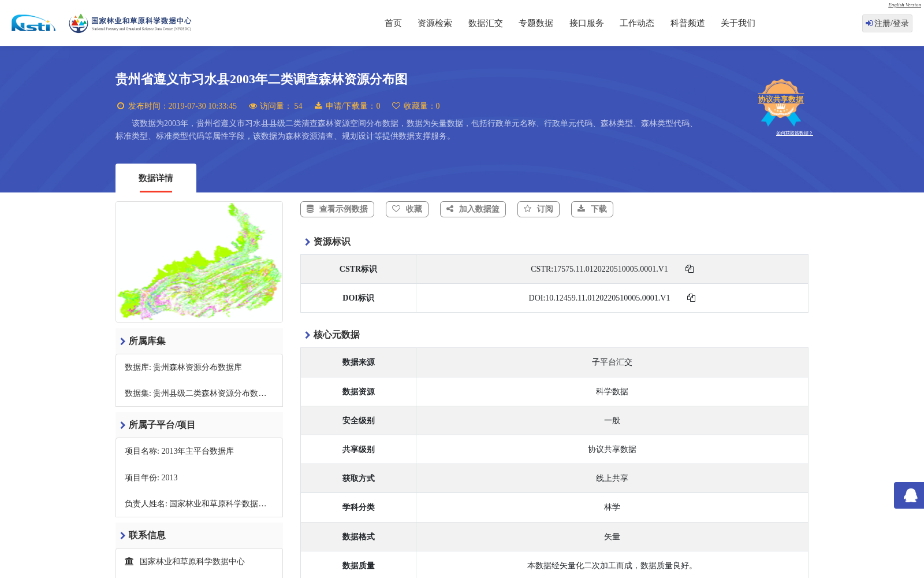Open the 首页 menu item
This screenshot has height=578, width=924.
click(393, 23)
